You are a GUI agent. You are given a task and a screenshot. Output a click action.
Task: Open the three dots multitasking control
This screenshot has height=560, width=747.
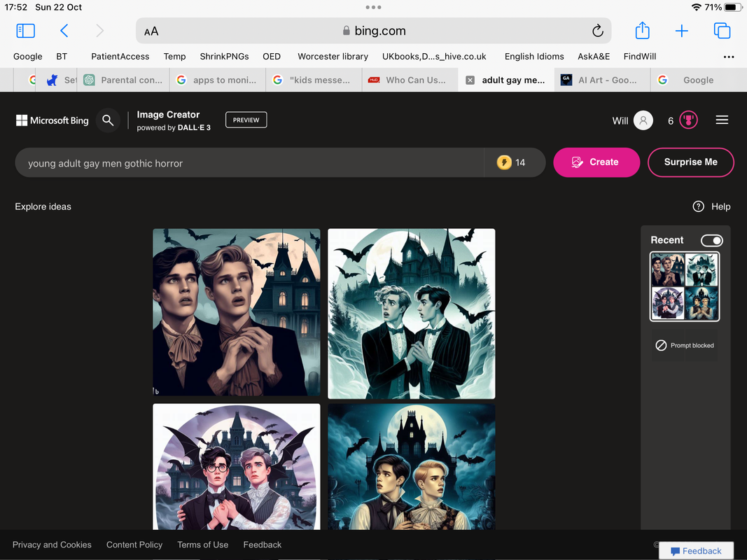374,7
